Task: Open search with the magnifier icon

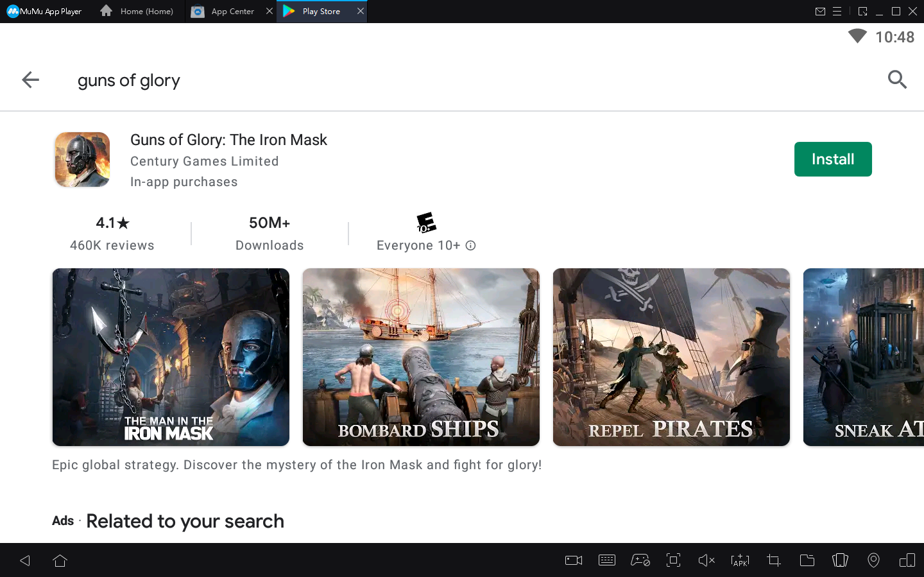Action: [x=897, y=80]
